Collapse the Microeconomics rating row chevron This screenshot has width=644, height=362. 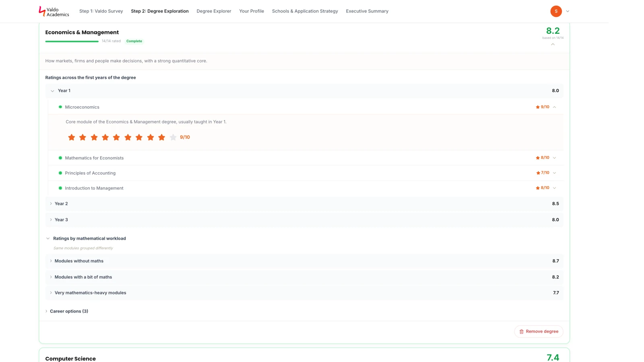pos(554,107)
